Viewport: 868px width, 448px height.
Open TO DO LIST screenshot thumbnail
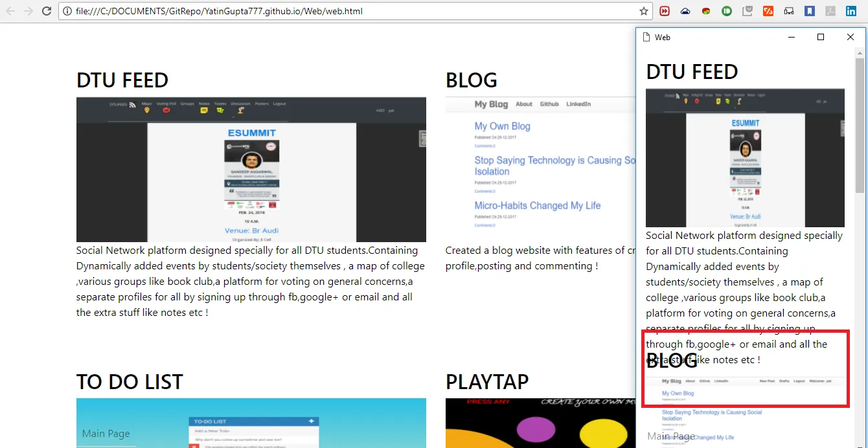pyautogui.click(x=251, y=423)
